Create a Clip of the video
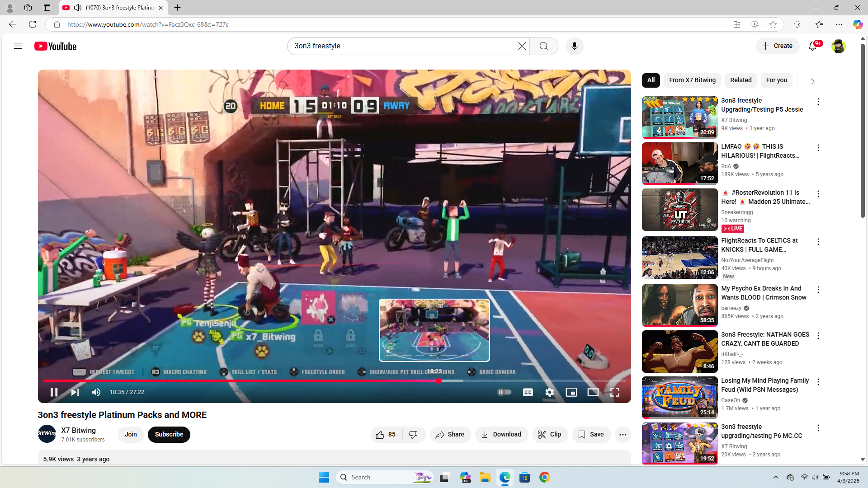868x488 pixels. (550, 435)
